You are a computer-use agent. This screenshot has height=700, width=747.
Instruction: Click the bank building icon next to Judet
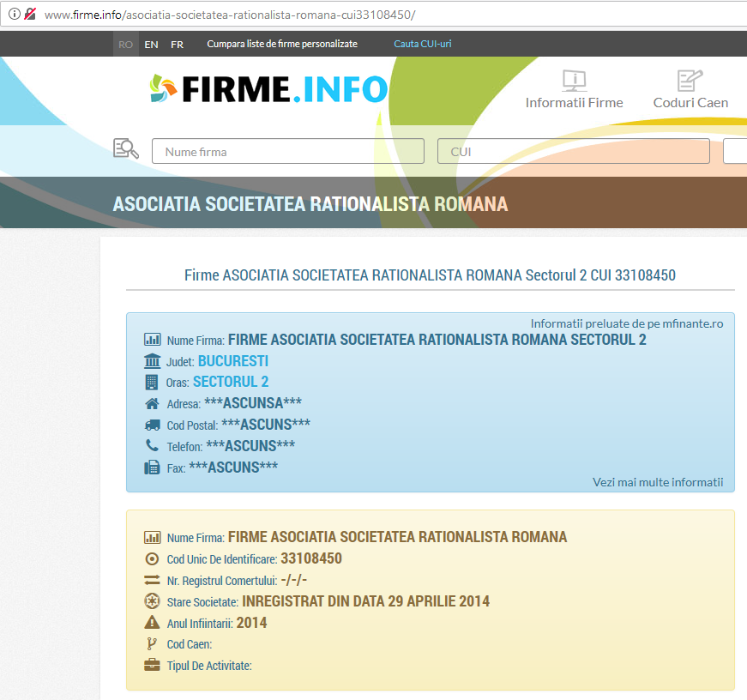point(152,361)
